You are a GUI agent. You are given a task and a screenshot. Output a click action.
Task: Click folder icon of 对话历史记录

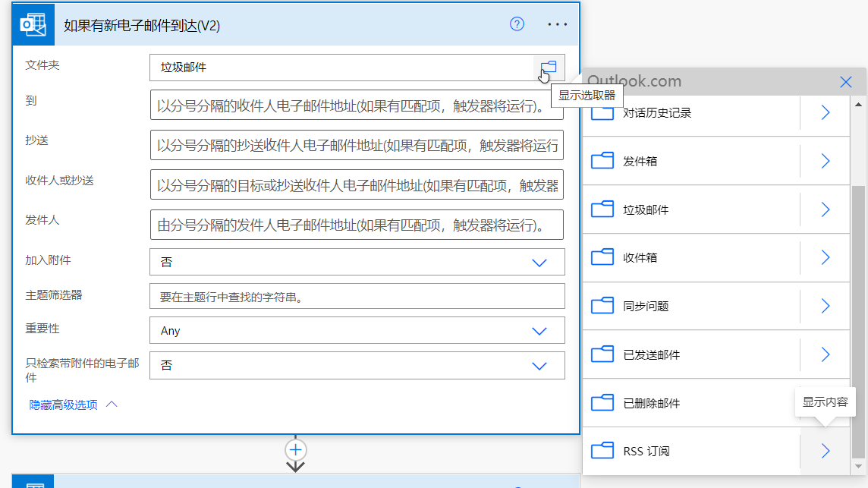click(602, 113)
